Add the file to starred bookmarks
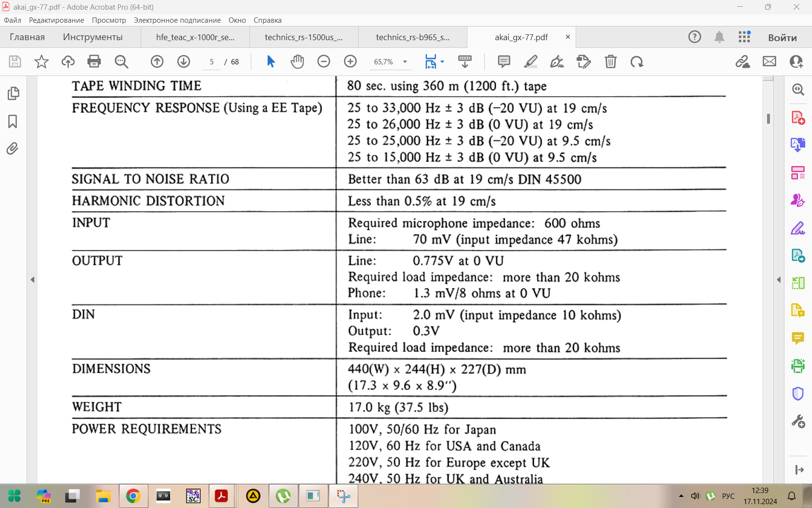The width and height of the screenshot is (812, 508). click(x=42, y=61)
